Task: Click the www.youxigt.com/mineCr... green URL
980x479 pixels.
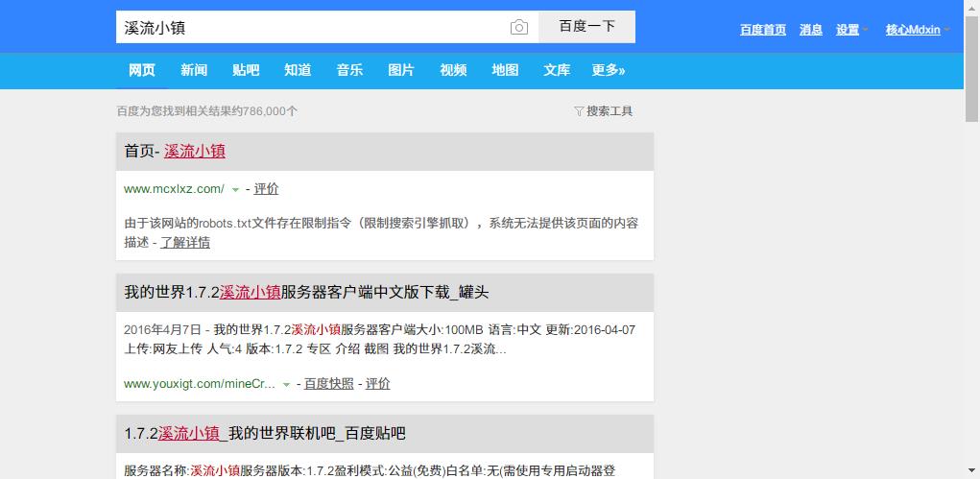Action: click(200, 384)
